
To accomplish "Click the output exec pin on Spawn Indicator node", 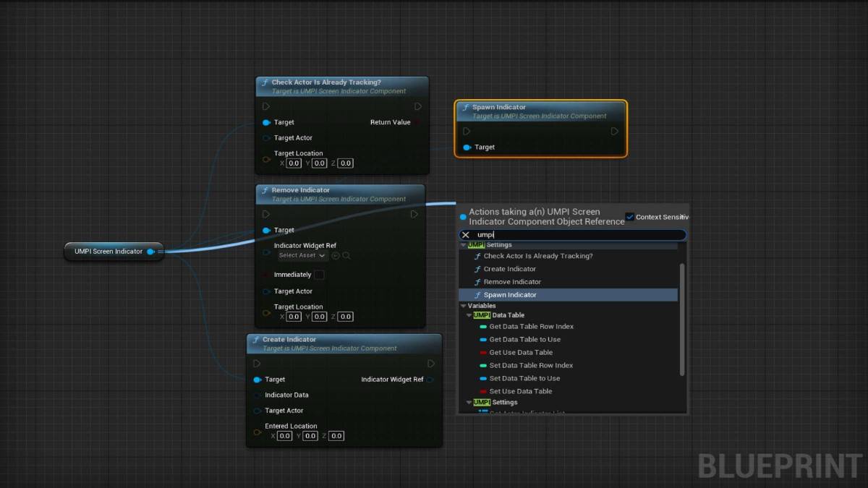I will point(614,132).
